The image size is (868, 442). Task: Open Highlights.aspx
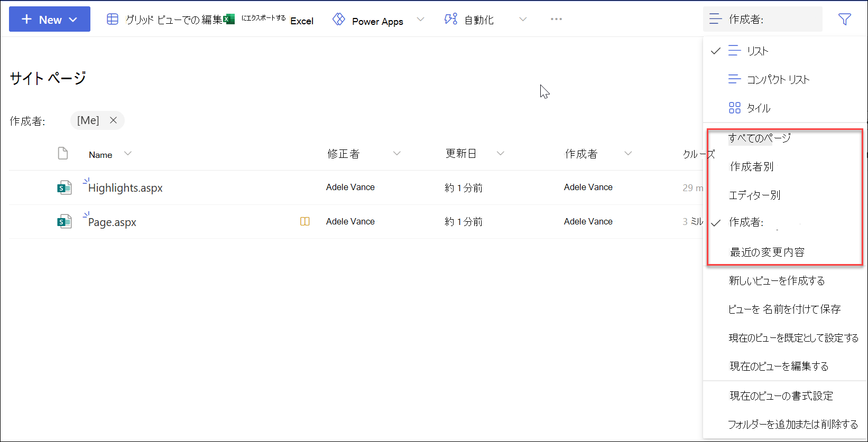pyautogui.click(x=125, y=188)
